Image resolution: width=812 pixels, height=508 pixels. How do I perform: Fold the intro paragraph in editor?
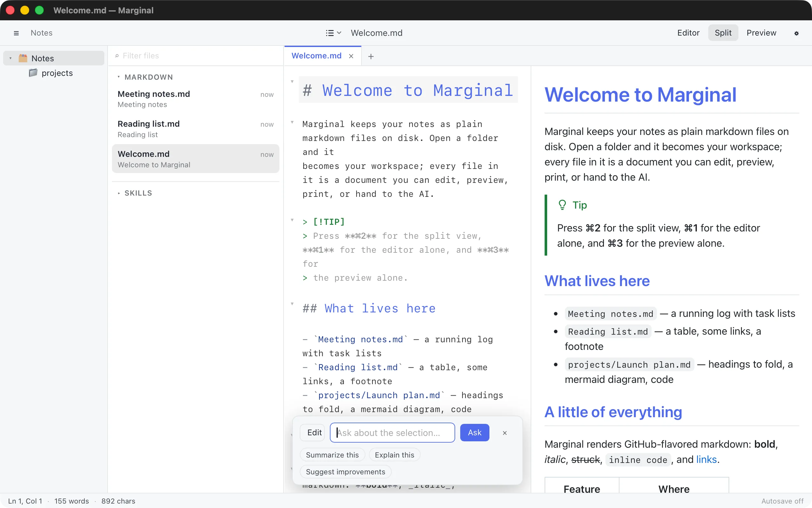coord(292,122)
